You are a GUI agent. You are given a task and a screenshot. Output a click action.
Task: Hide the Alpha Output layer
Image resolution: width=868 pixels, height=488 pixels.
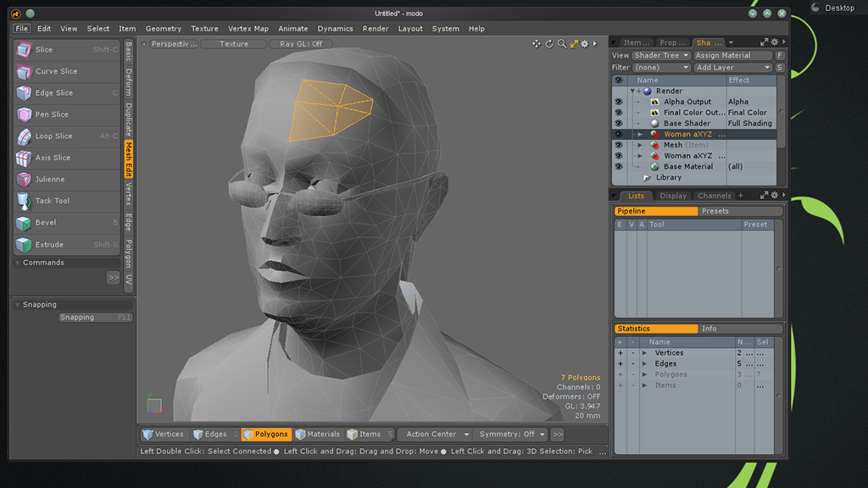pyautogui.click(x=618, y=102)
